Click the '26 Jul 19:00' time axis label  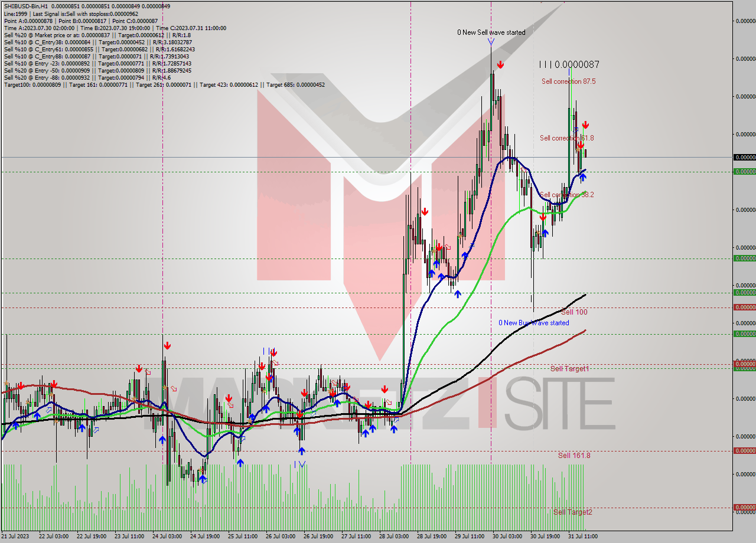coord(318,537)
